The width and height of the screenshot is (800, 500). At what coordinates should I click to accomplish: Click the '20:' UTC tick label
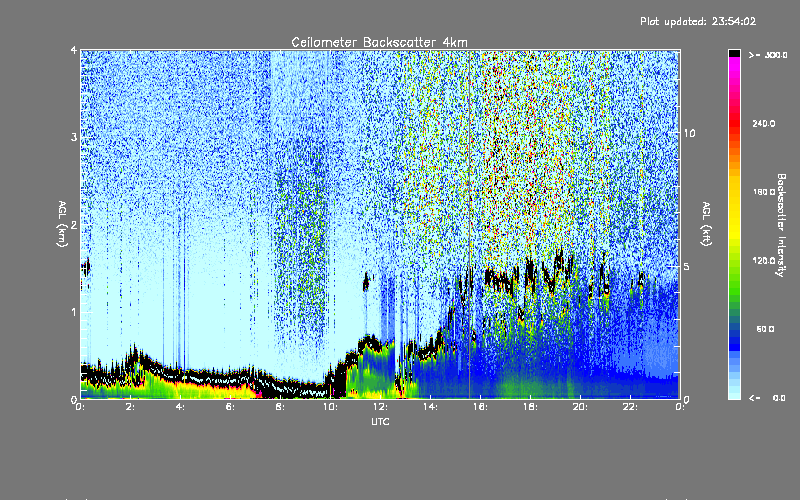pos(580,407)
